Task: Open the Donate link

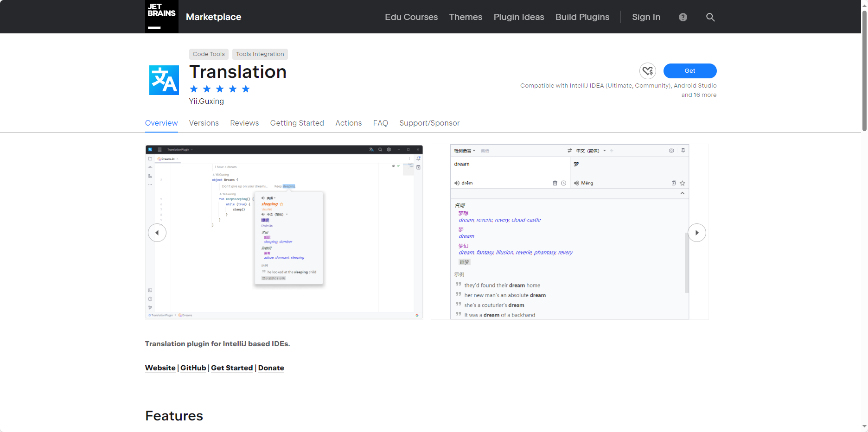Action: [271, 368]
